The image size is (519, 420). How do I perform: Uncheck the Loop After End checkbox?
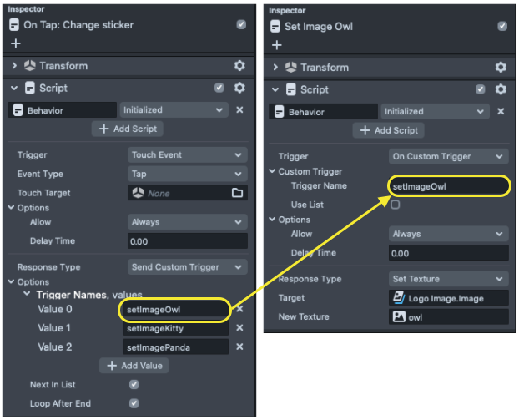click(x=134, y=403)
